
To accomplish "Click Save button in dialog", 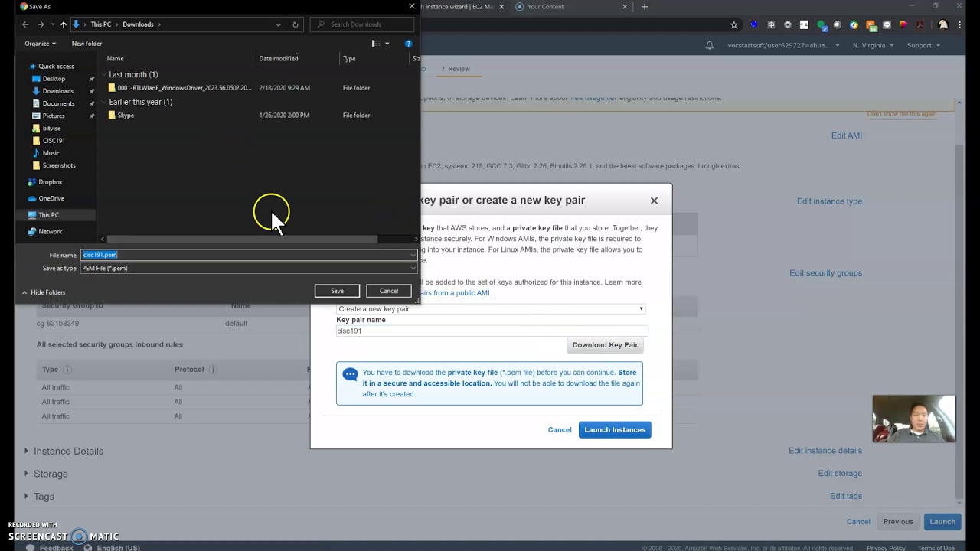I will (337, 291).
